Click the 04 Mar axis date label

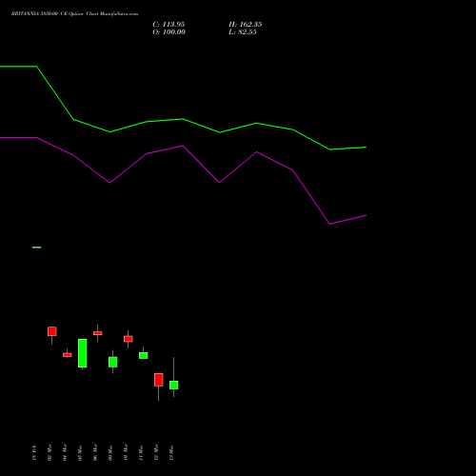65,452
